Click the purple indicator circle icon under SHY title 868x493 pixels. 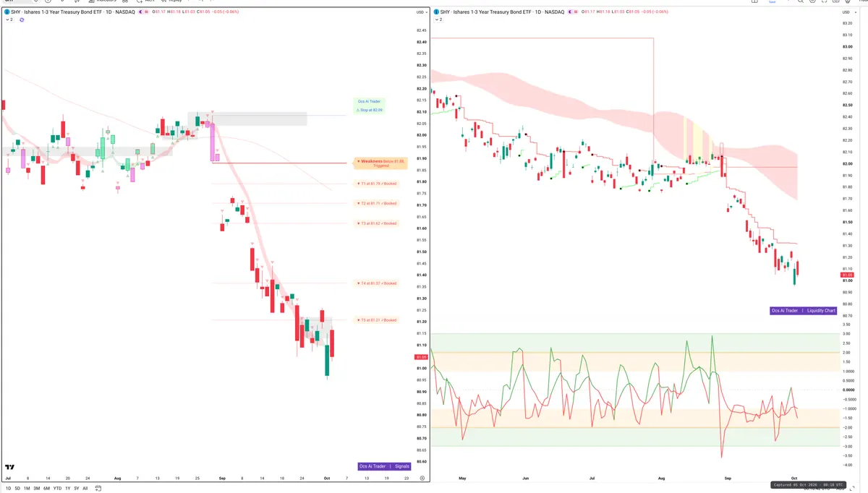pos(21,20)
